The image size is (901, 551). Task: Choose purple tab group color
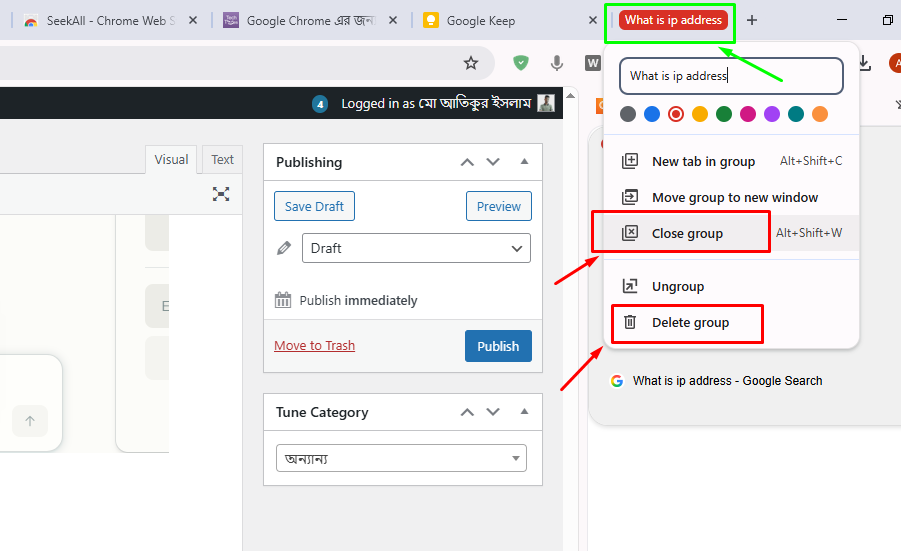(772, 114)
